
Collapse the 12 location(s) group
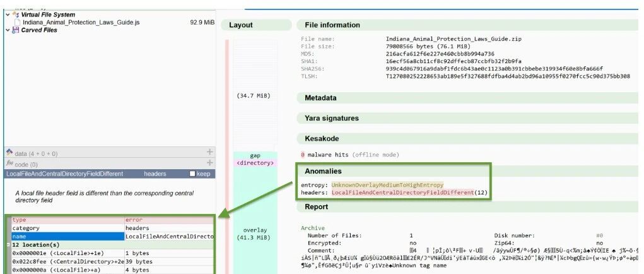[x=9, y=244]
